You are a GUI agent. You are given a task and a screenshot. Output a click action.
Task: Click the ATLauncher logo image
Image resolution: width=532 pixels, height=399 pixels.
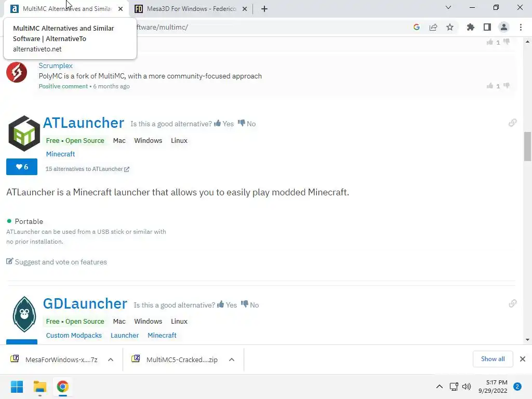pyautogui.click(x=24, y=134)
